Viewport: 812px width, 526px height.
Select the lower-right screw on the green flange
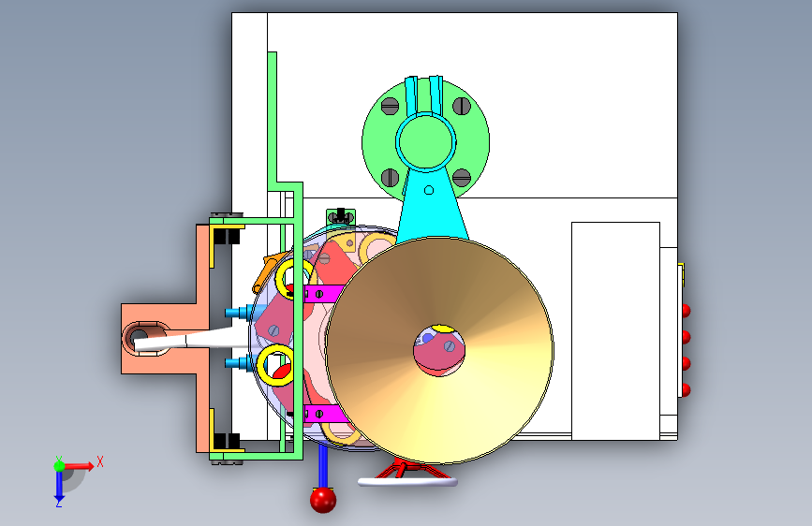pyautogui.click(x=462, y=178)
